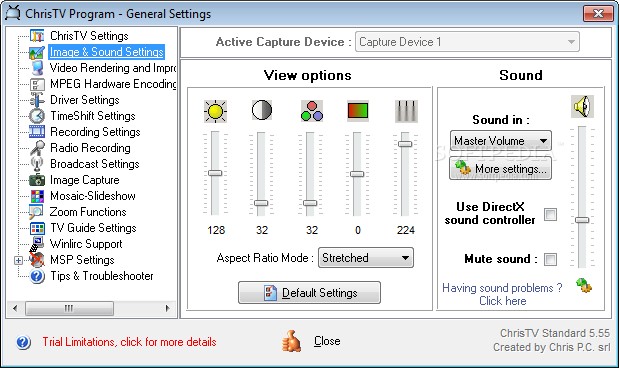
Task: Click the Recording Settings film icon
Action: [37, 132]
